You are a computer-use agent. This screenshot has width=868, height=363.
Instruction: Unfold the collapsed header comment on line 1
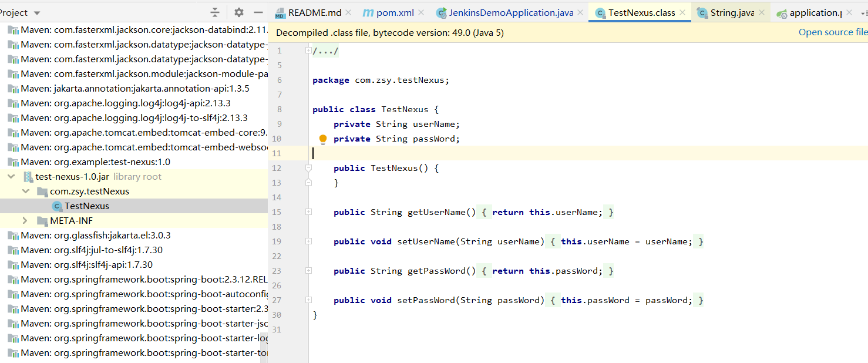coord(308,51)
